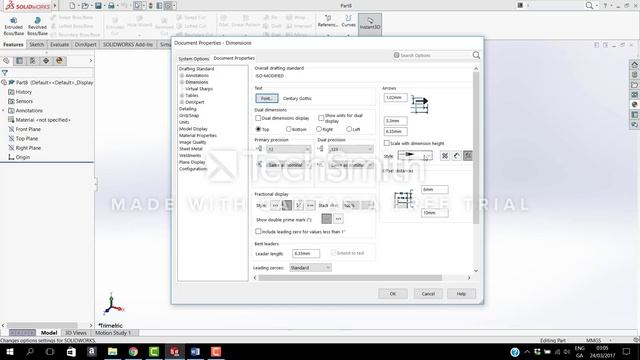Open the PropertyManager tab icon

point(19,61)
